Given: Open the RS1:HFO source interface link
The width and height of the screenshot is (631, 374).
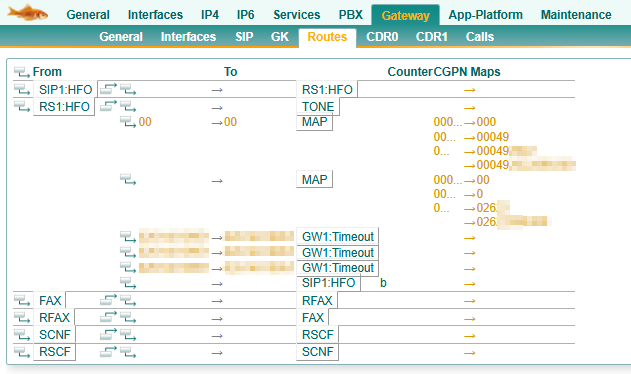Looking at the screenshot, I should (x=64, y=107).
